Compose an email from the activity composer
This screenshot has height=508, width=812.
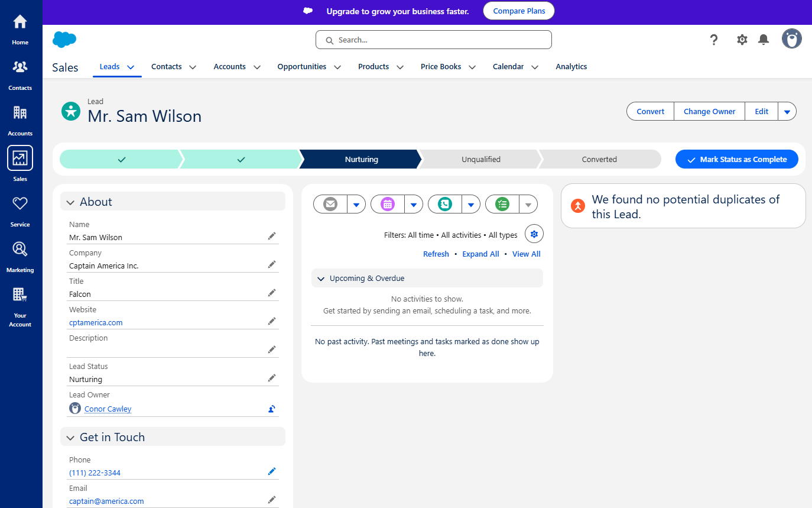point(330,204)
